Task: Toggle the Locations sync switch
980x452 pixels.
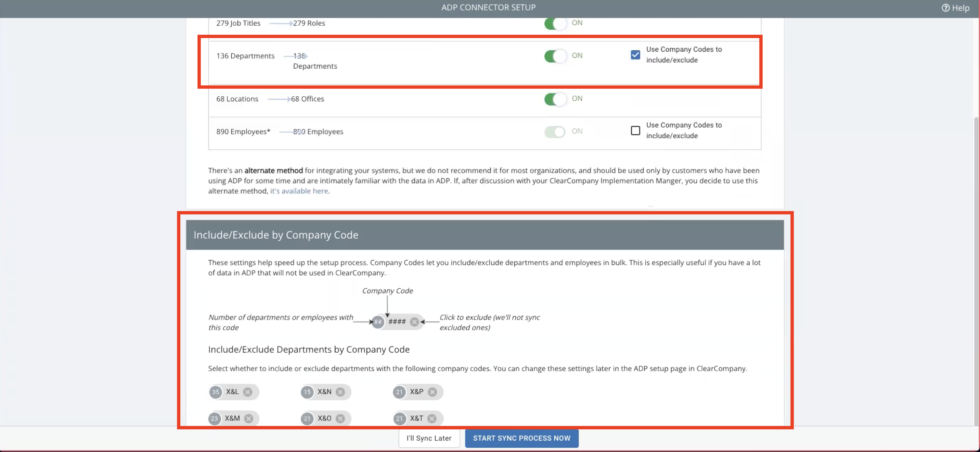Action: (x=555, y=99)
